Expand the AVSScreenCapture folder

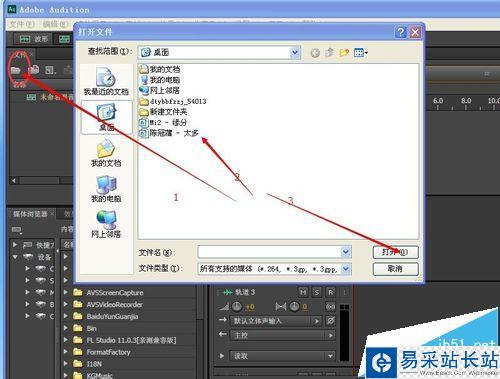pos(66,292)
